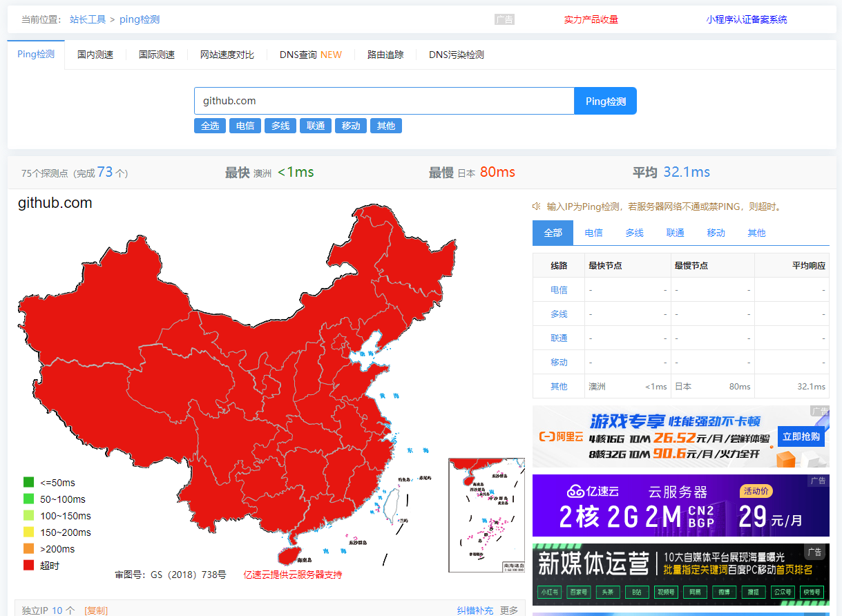
Task: Open the 新媒体运营 ad banner
Action: (681, 575)
